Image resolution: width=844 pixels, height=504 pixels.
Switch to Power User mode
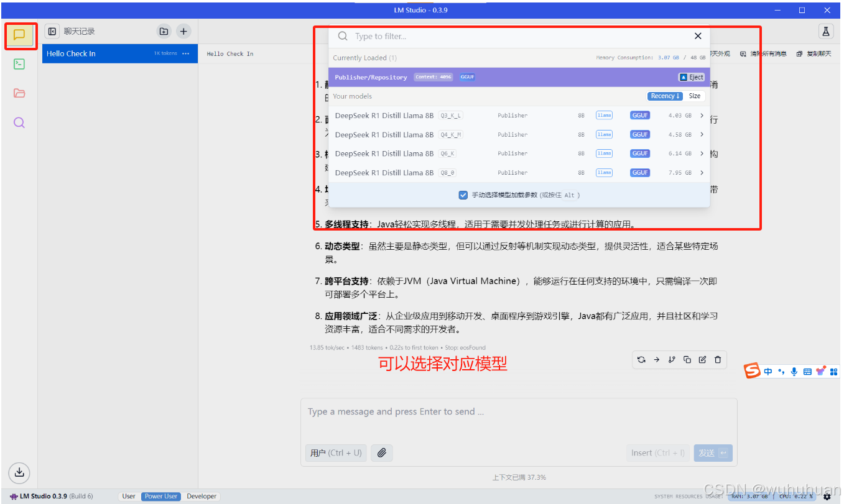(161, 497)
